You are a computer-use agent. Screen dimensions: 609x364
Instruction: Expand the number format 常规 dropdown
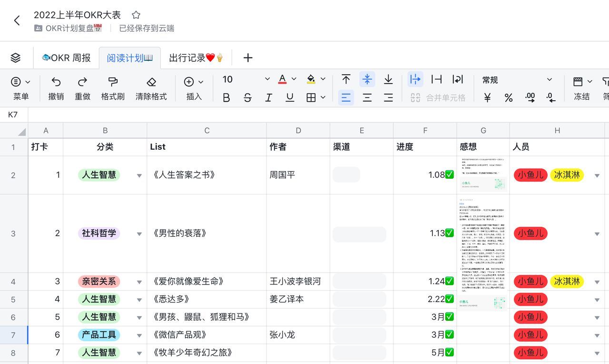click(549, 80)
